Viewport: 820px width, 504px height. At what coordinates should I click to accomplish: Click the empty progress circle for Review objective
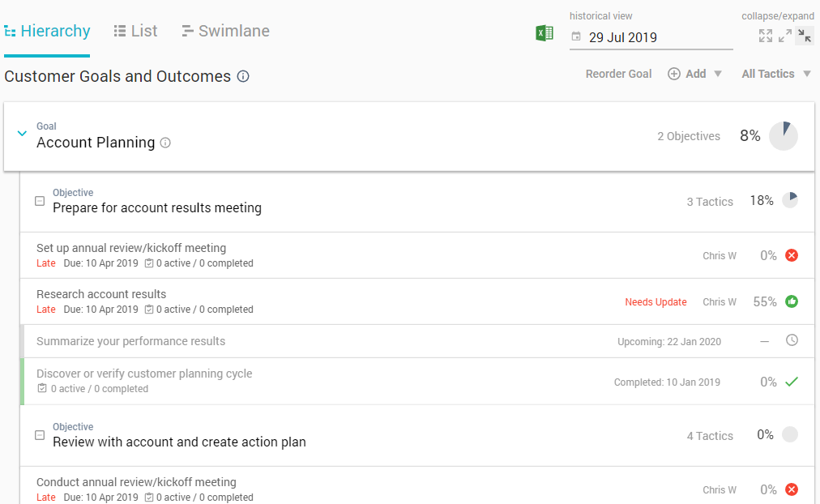click(x=790, y=434)
